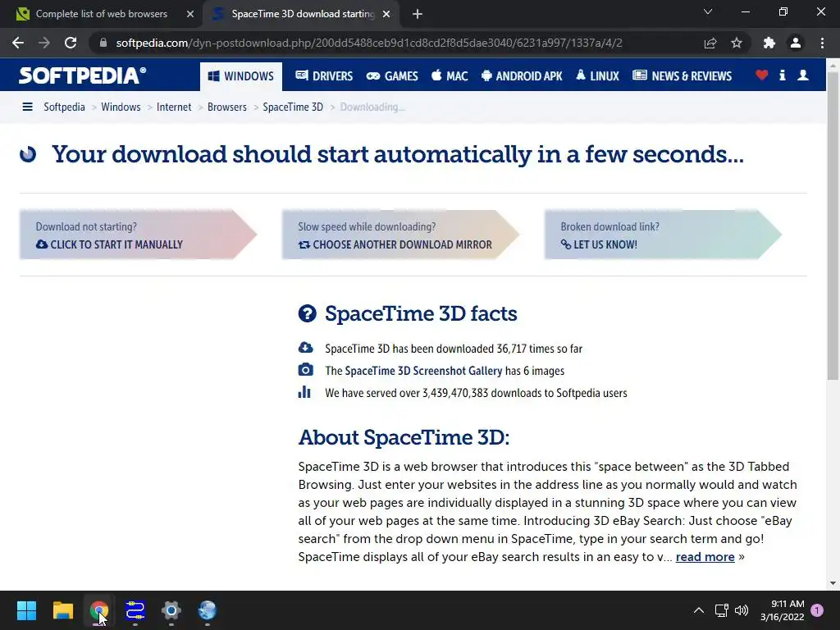
Task: Open the hamburger menu beside breadcrumbs
Action: coord(27,107)
